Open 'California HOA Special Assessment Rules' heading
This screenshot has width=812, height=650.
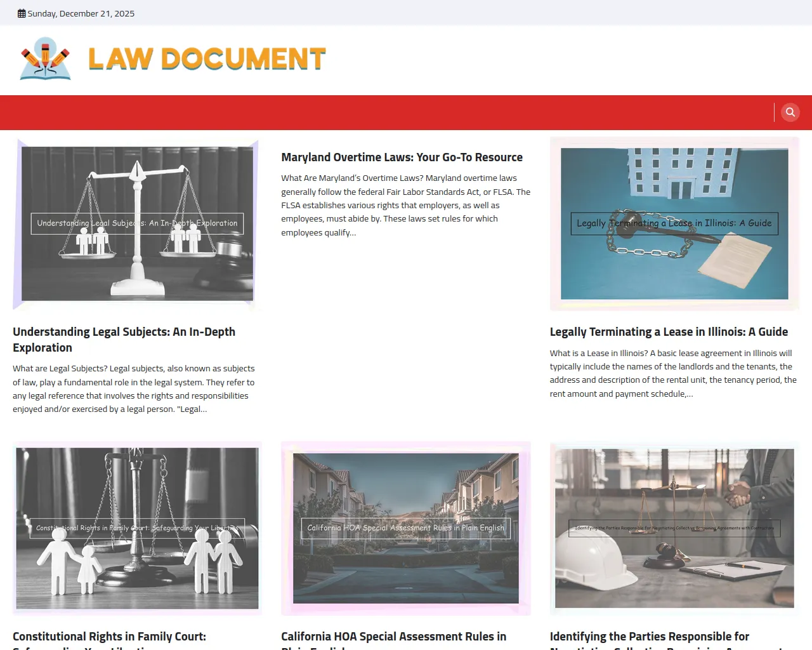coord(393,637)
